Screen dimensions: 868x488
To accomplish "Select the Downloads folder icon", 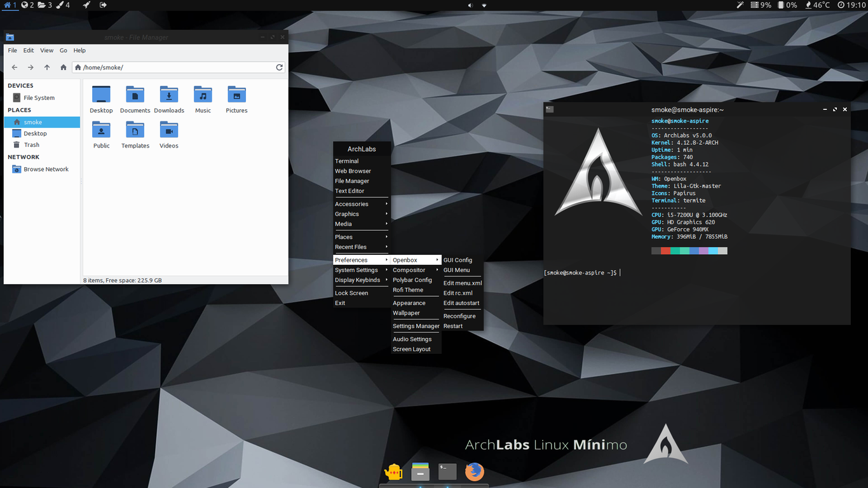I will [169, 100].
